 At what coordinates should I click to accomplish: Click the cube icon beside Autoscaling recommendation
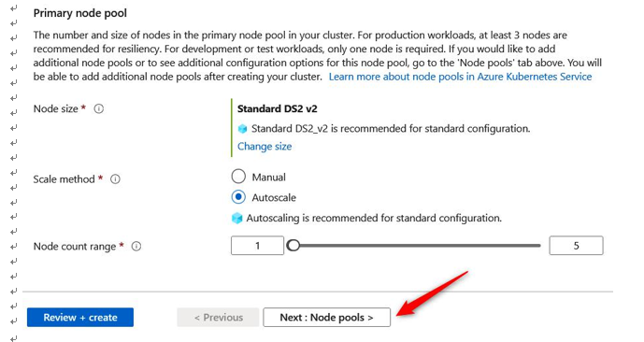coord(237,218)
